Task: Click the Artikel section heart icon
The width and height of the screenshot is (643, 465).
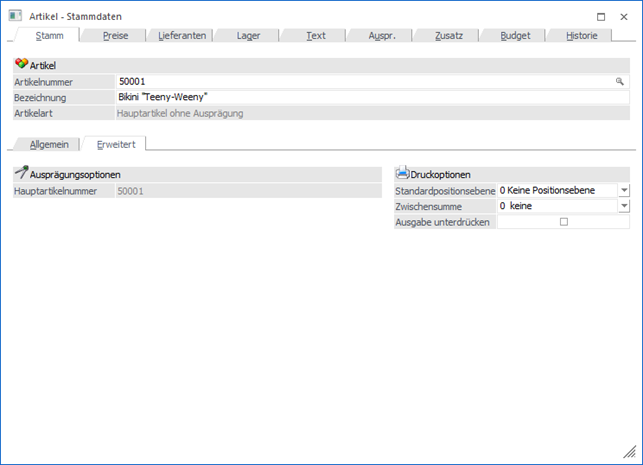Action: click(x=21, y=64)
